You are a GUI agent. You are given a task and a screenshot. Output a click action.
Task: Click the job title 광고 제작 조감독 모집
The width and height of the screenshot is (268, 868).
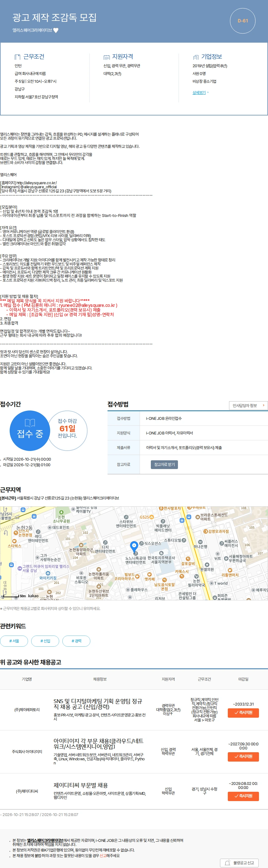point(54,17)
